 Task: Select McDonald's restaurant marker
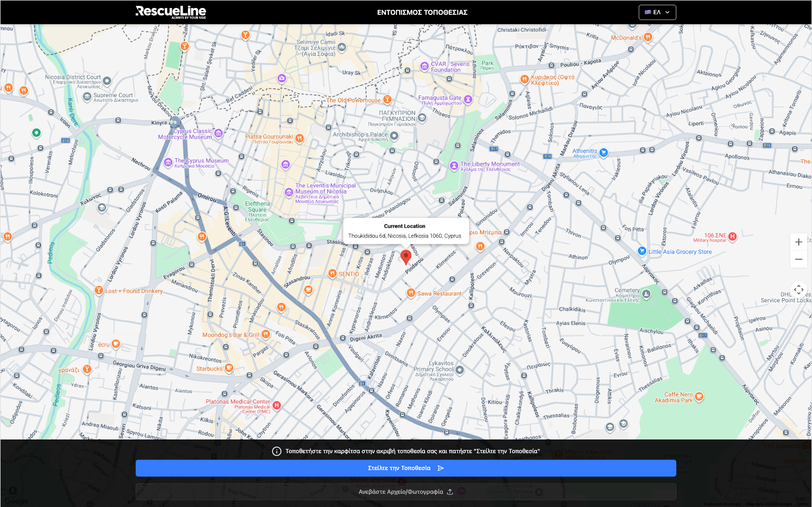(x=648, y=37)
